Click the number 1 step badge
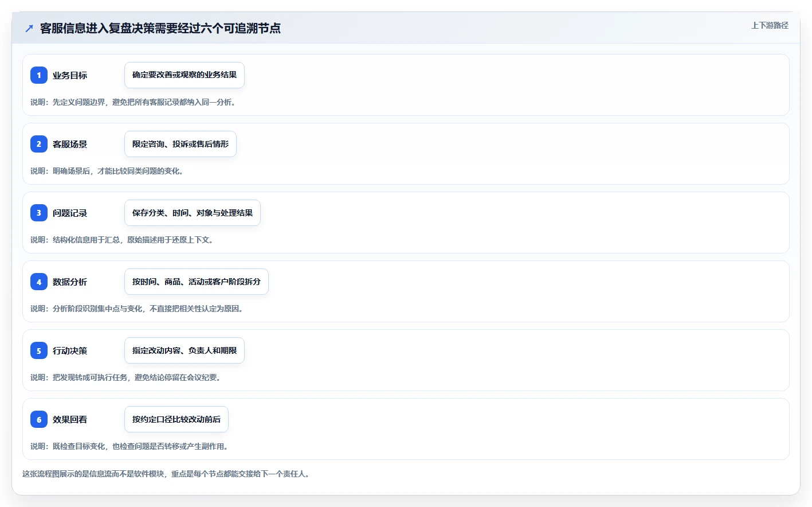This screenshot has width=812, height=507. pyautogui.click(x=39, y=75)
